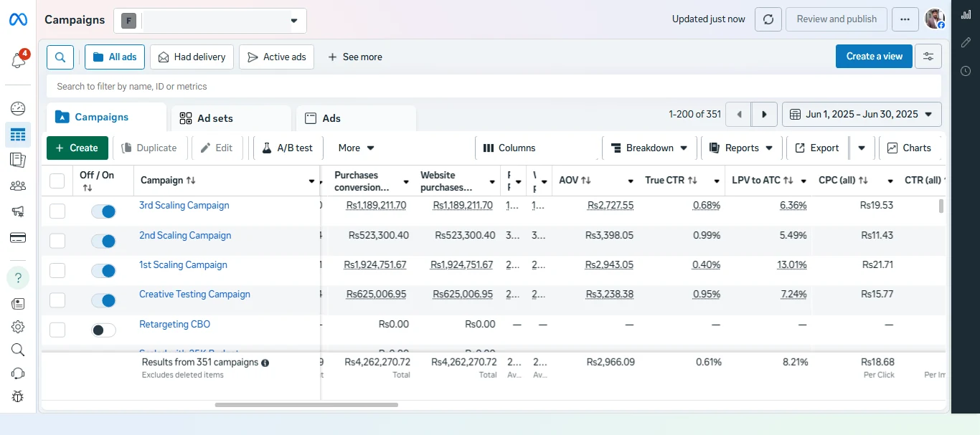The width and height of the screenshot is (980, 435).
Task: Open the Audiences people icon
Action: coord(18,186)
